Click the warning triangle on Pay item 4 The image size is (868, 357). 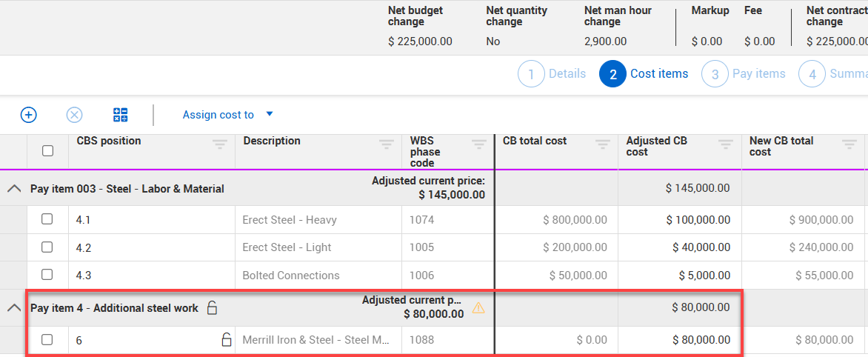point(478,307)
